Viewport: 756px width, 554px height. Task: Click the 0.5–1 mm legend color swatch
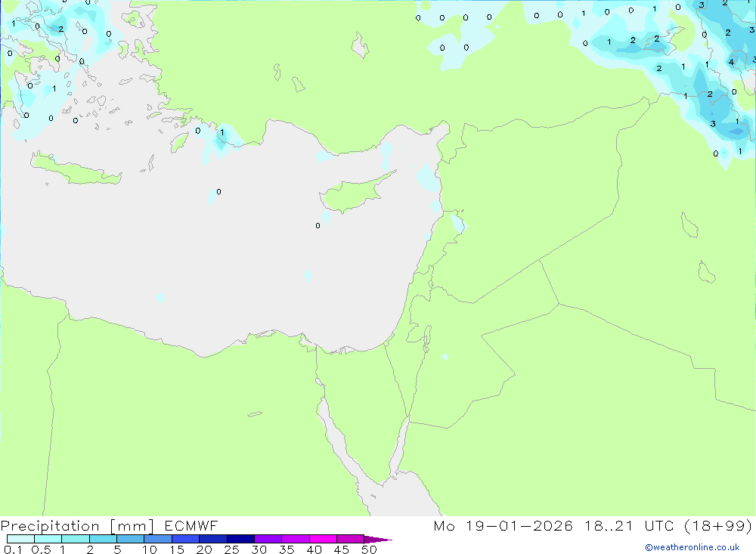pos(48,539)
